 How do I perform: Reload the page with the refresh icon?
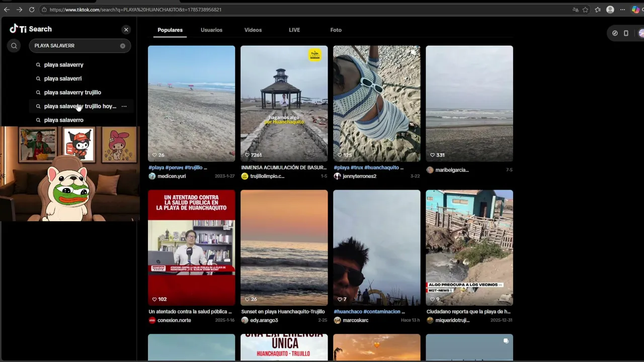(32, 10)
